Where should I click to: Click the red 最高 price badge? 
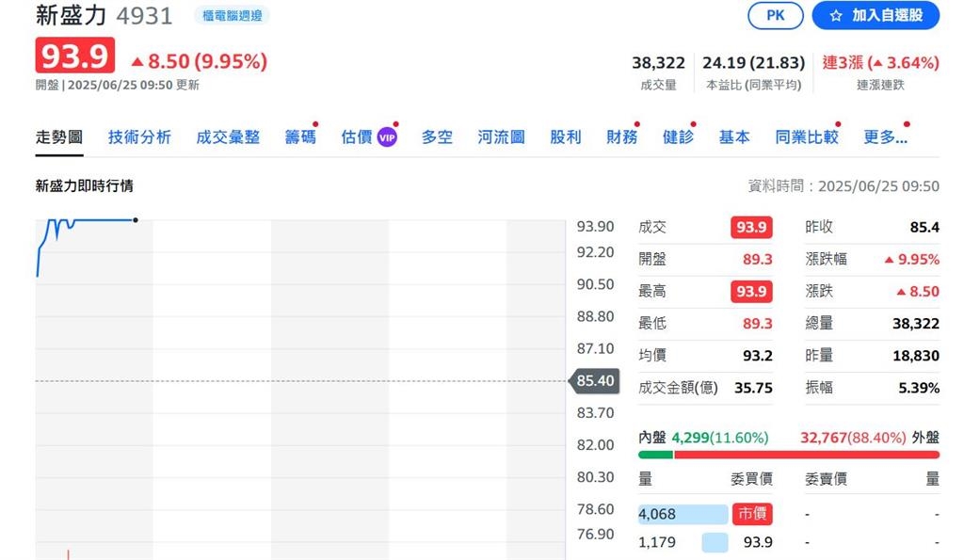tap(749, 291)
